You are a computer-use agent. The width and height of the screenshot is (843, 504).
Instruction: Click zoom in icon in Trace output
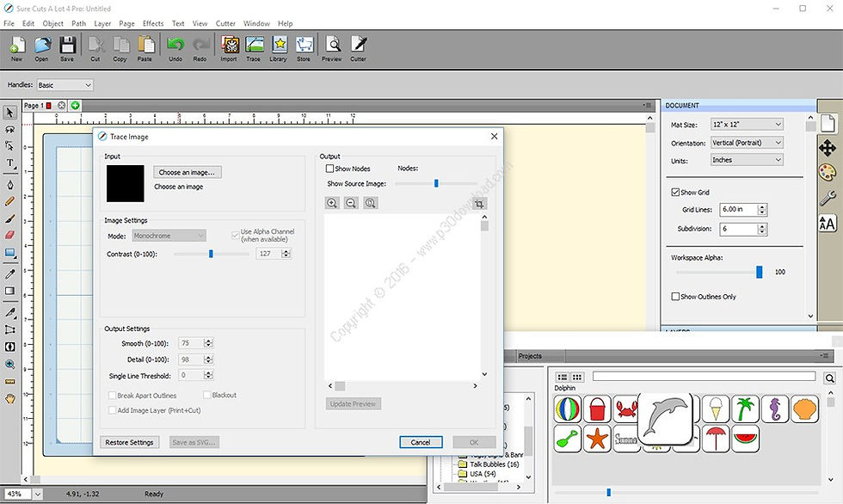pos(332,203)
